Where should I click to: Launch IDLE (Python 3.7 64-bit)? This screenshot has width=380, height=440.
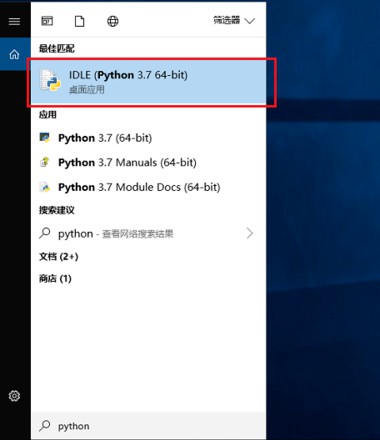pyautogui.click(x=148, y=82)
